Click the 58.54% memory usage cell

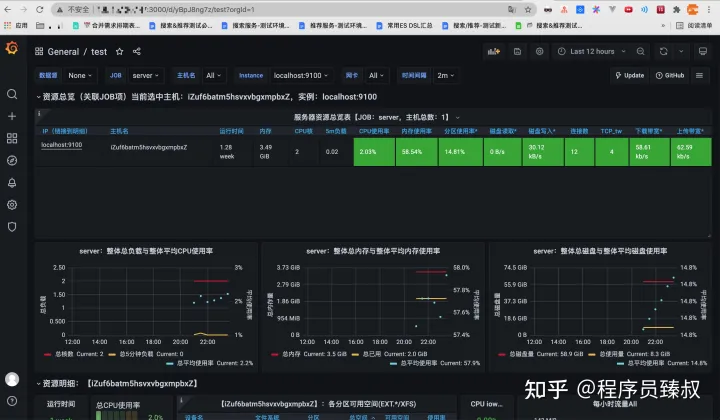pyautogui.click(x=416, y=151)
